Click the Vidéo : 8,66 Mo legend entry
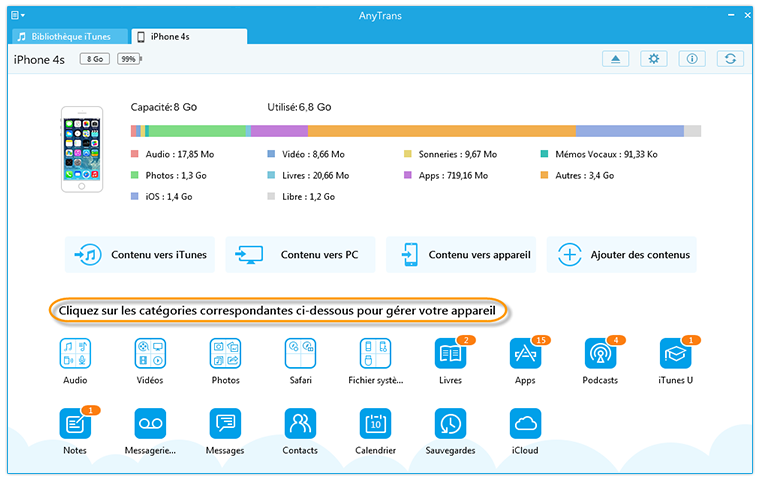Screen dimensions: 760x481 click(x=306, y=154)
